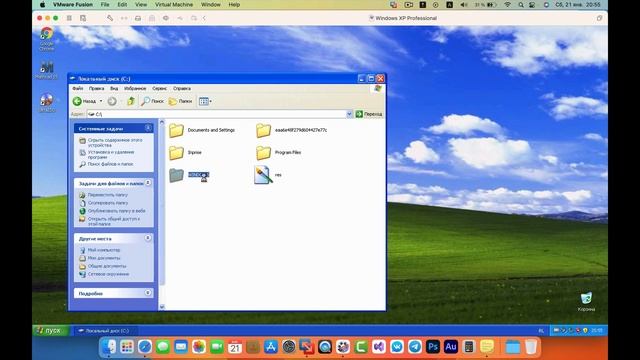
Task: Open the Calendar icon showing 21
Action: pos(235,347)
